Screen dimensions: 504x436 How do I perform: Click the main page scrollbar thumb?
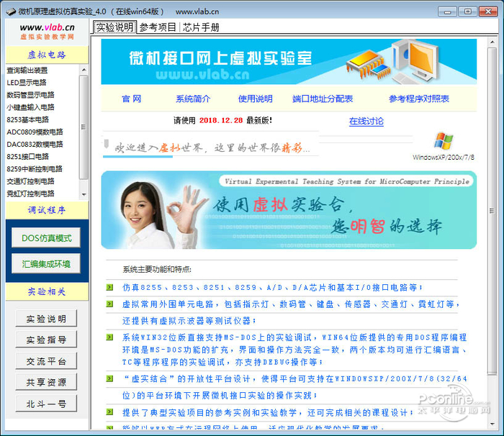(492, 211)
